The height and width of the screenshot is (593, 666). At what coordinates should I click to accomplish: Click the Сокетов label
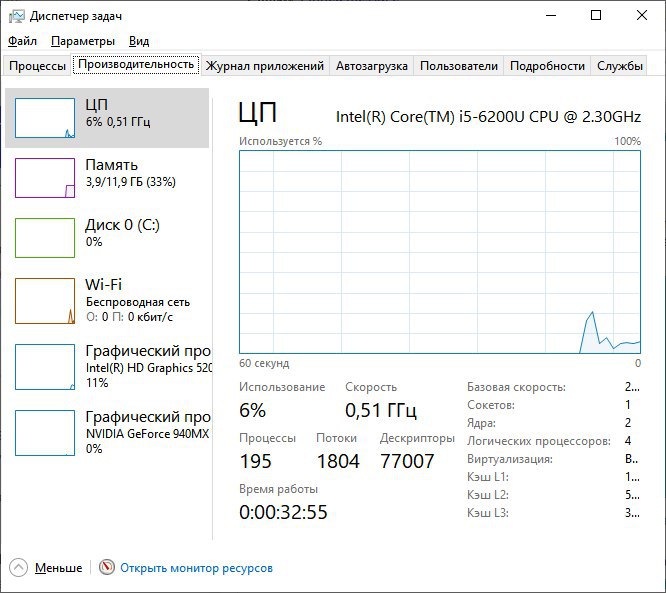[491, 405]
